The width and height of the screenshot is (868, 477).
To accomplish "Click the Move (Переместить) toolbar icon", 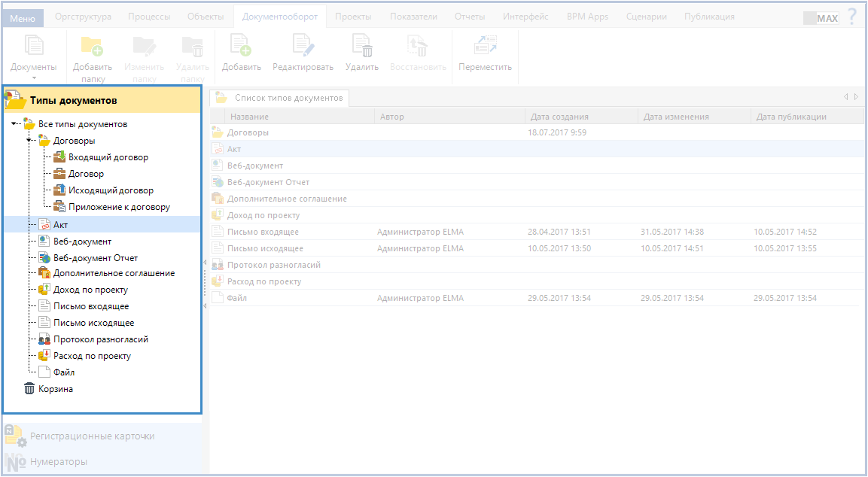I will (485, 47).
